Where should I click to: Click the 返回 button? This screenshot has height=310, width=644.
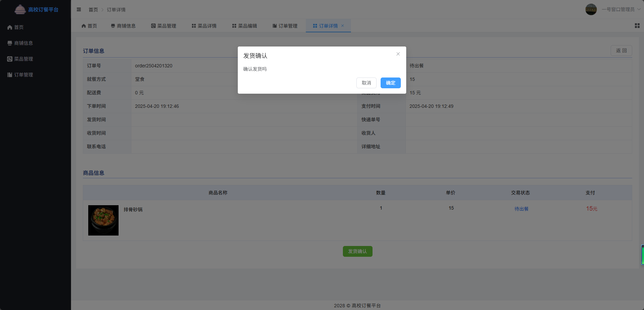621,51
